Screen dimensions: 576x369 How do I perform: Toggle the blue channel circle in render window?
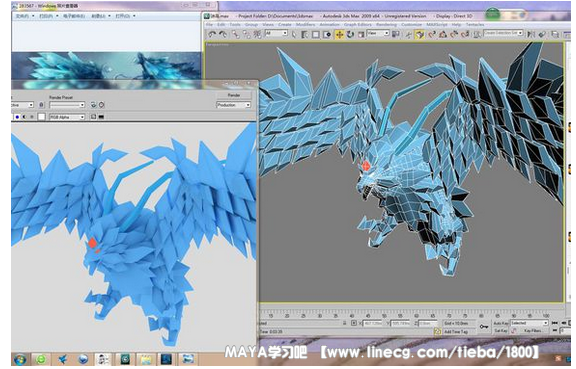click(x=17, y=117)
